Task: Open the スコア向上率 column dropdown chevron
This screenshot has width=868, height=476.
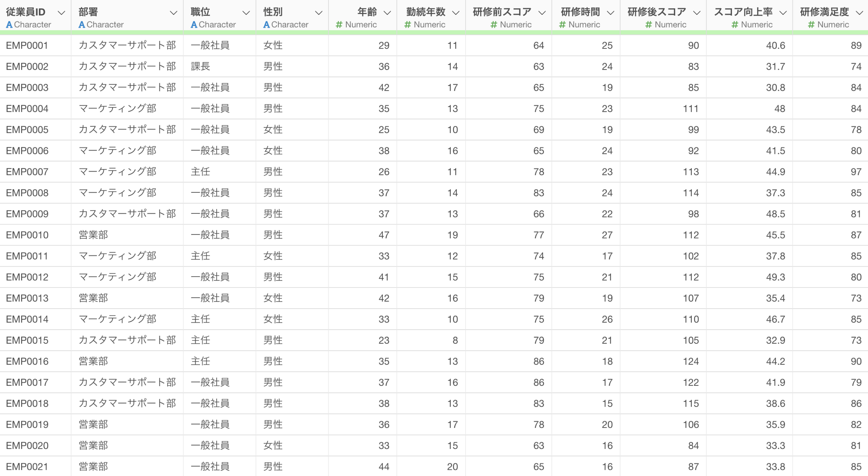Action: click(x=783, y=13)
